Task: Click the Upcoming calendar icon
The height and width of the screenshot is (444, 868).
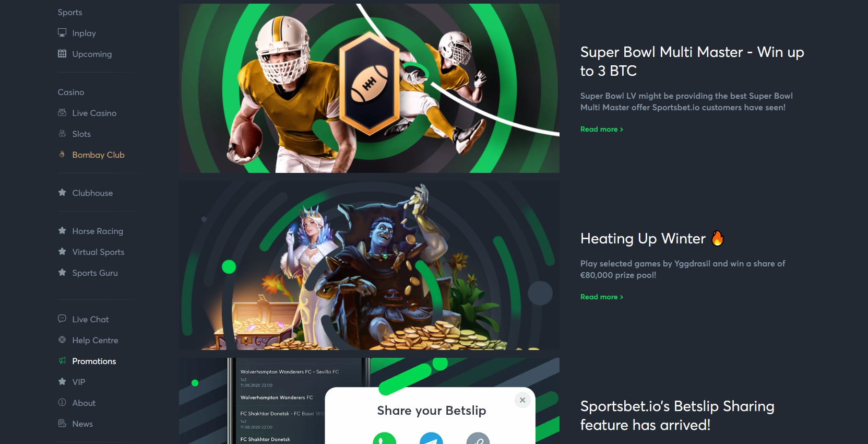Action: tap(62, 53)
